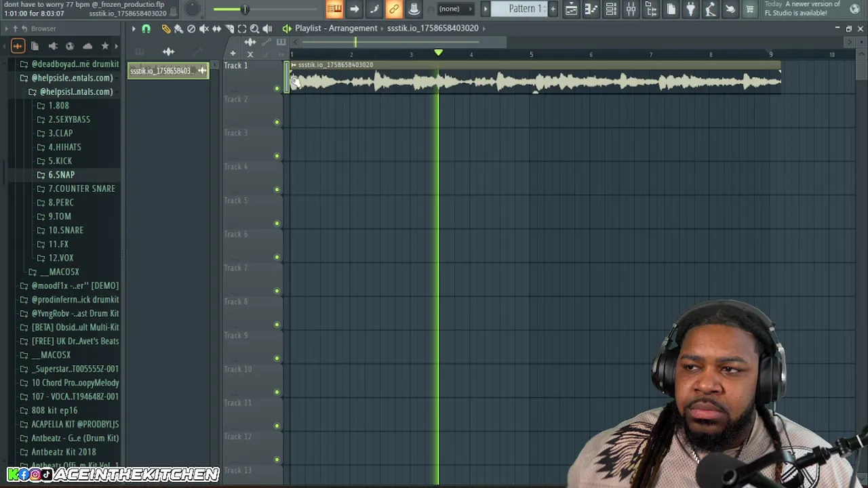Collapse the @helpsisle..entals.com folder
The width and height of the screenshot is (868, 488).
pos(66,78)
